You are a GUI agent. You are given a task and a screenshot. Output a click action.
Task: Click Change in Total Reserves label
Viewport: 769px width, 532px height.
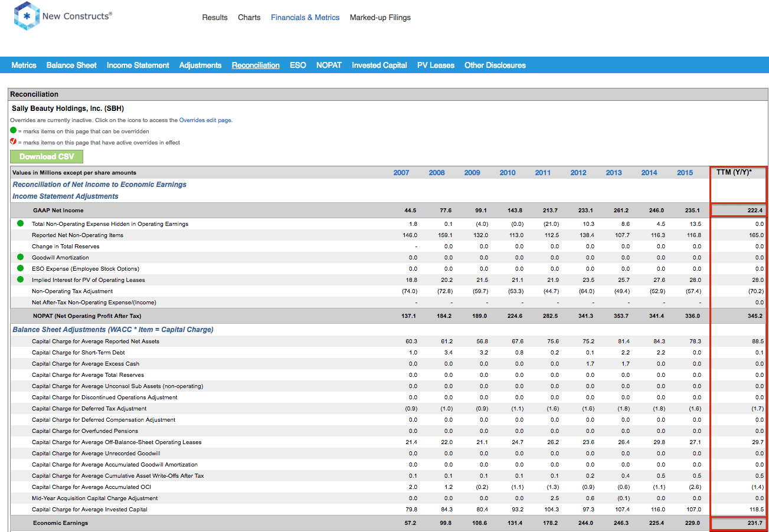(x=66, y=247)
